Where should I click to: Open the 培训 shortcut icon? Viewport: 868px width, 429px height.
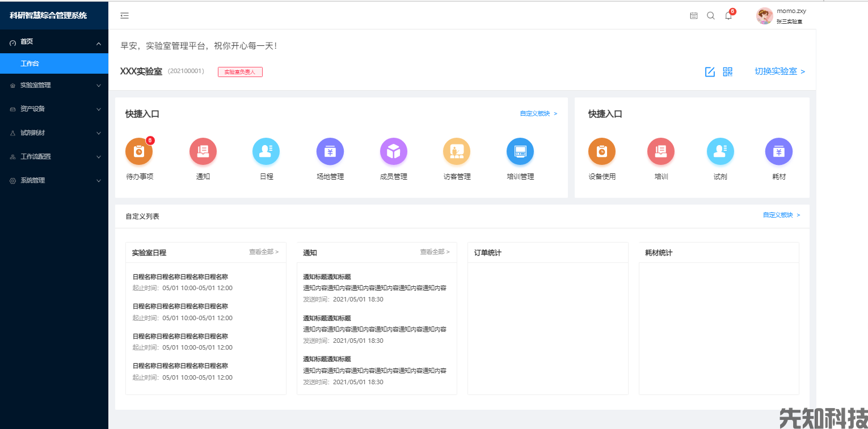[x=661, y=151]
